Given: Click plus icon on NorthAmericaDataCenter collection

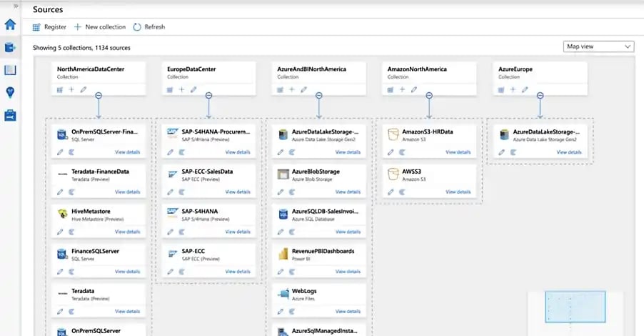Looking at the screenshot, I should (x=71, y=89).
